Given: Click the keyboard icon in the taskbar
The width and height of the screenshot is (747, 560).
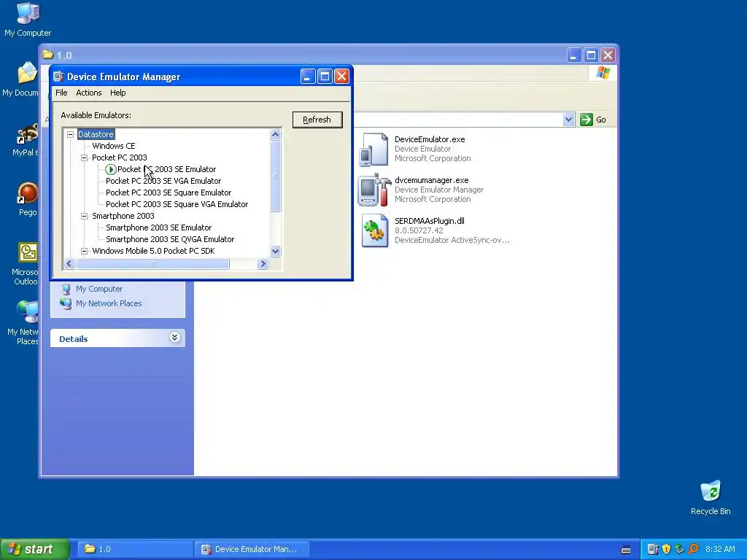Looking at the screenshot, I should [626, 550].
